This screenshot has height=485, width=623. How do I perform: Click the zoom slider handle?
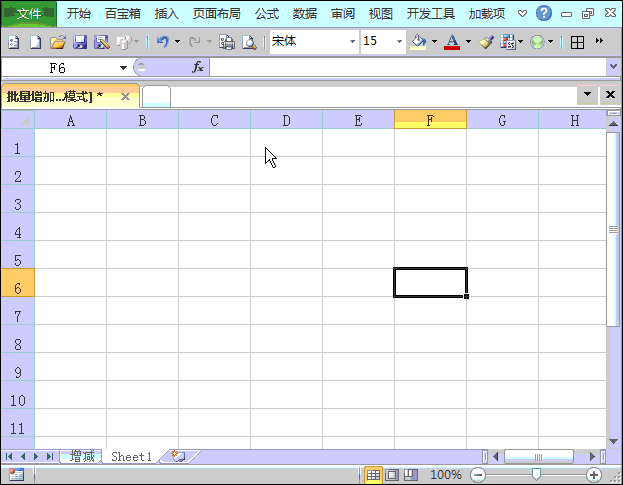[536, 474]
